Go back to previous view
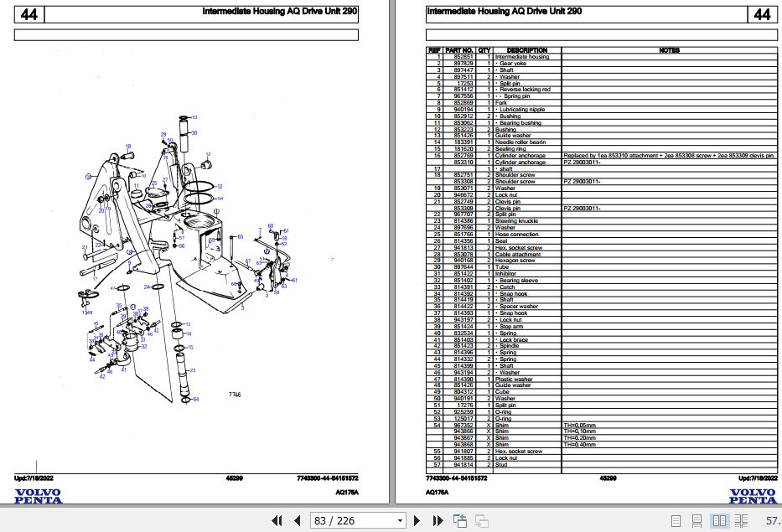 (x=460, y=520)
